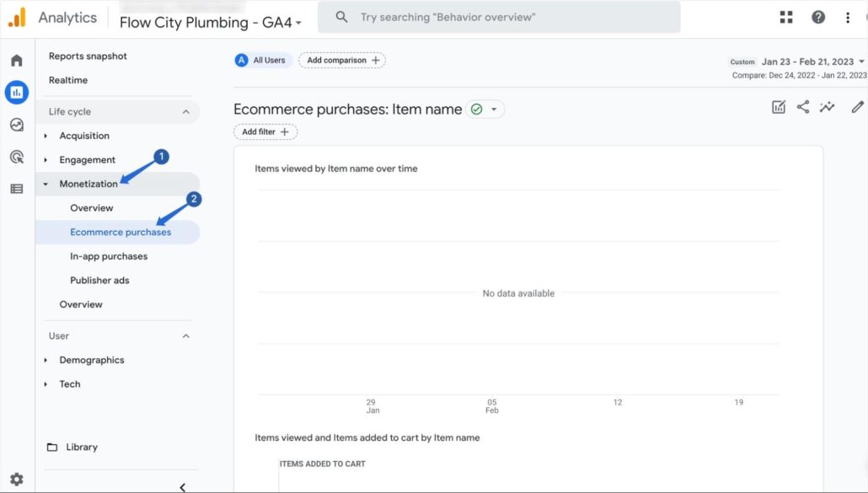868x493 pixels.
Task: Open the date range dropdown arrow
Action: click(861, 62)
